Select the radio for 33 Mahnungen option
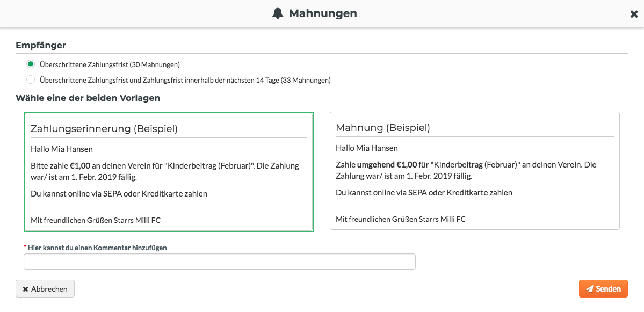 pyautogui.click(x=31, y=79)
